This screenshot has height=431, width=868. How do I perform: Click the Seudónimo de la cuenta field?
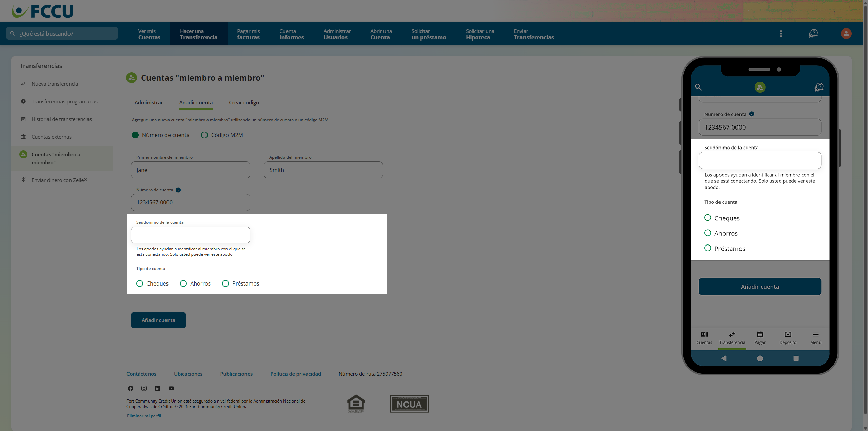click(191, 235)
